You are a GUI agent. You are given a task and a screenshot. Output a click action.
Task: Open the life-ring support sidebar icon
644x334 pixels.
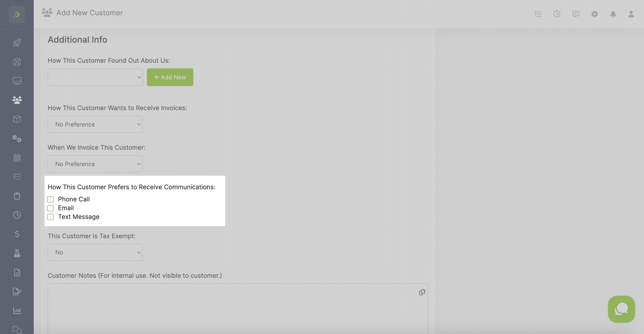click(x=17, y=62)
